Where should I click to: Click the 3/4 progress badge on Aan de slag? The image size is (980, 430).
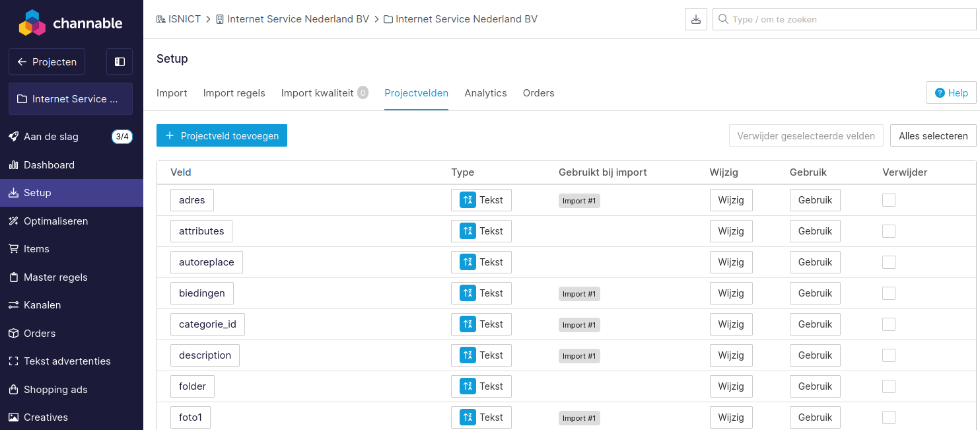[122, 136]
